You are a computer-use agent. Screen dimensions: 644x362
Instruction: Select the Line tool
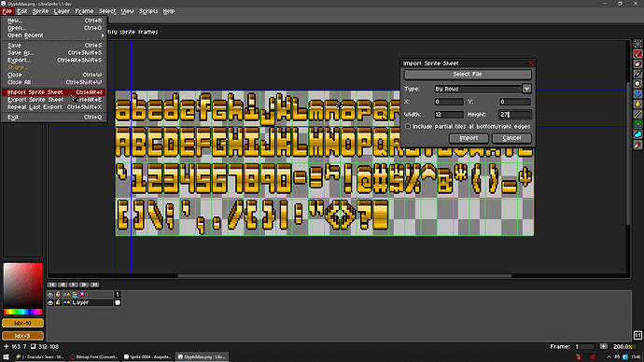point(637,114)
